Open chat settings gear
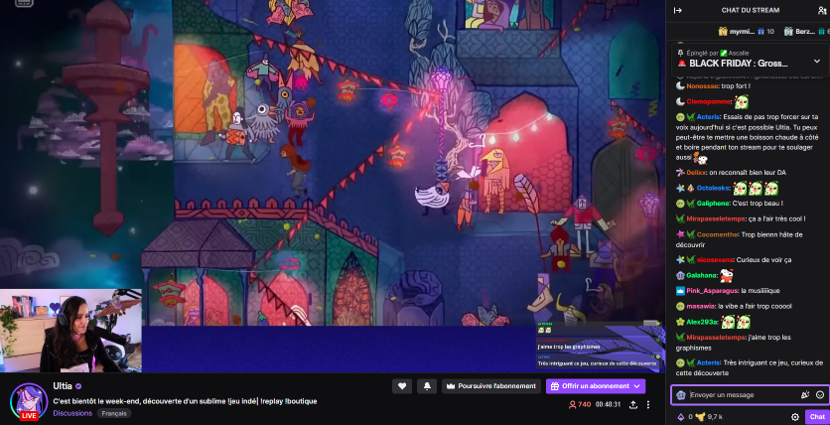 tap(795, 417)
